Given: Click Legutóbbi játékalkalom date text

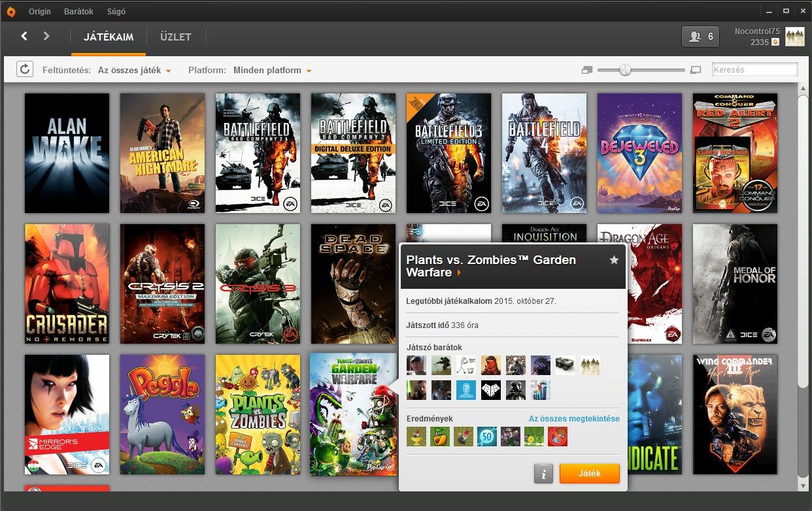Looking at the screenshot, I should 481,301.
